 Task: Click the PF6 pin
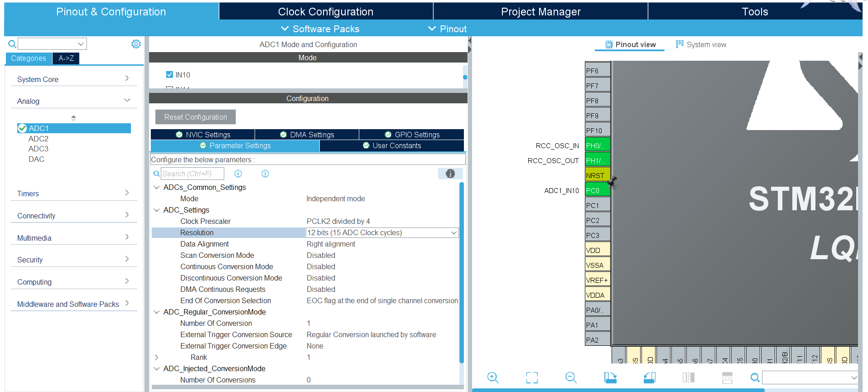598,71
